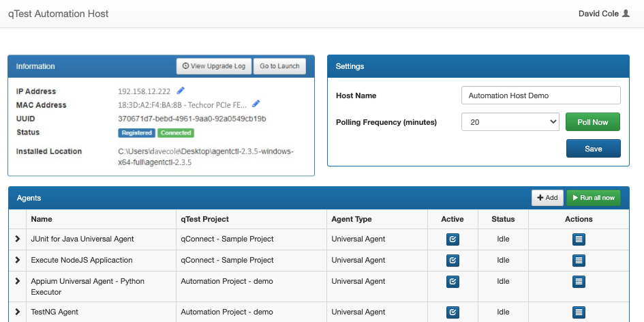Open the Polling Frequency dropdown
The width and height of the screenshot is (644, 322).
tap(510, 122)
